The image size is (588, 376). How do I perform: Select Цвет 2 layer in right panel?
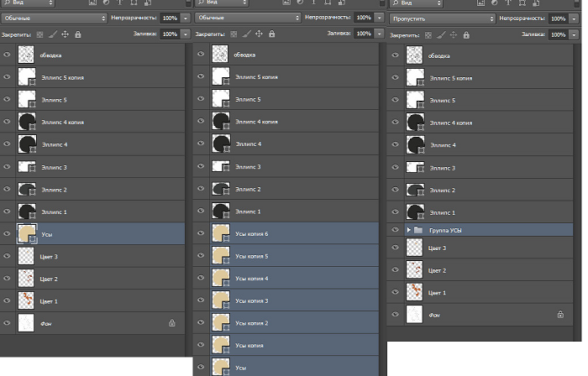[479, 270]
